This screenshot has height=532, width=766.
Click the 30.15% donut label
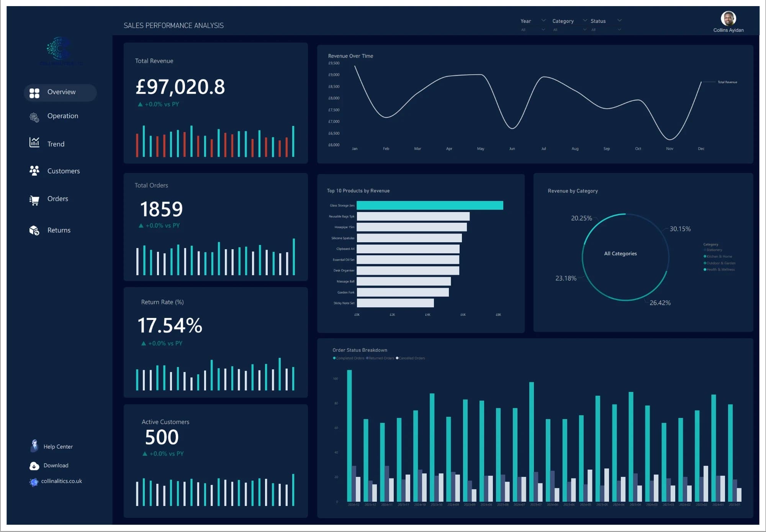(680, 229)
